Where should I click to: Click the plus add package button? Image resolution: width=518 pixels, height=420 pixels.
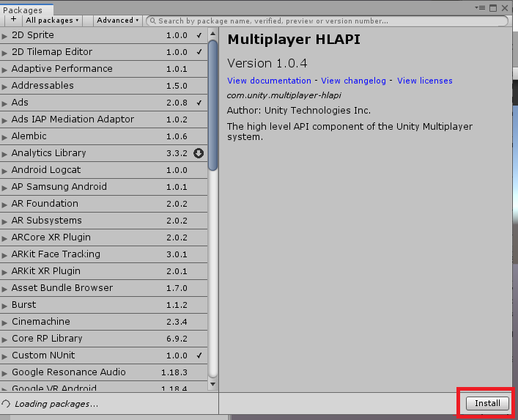pyautogui.click(x=13, y=20)
